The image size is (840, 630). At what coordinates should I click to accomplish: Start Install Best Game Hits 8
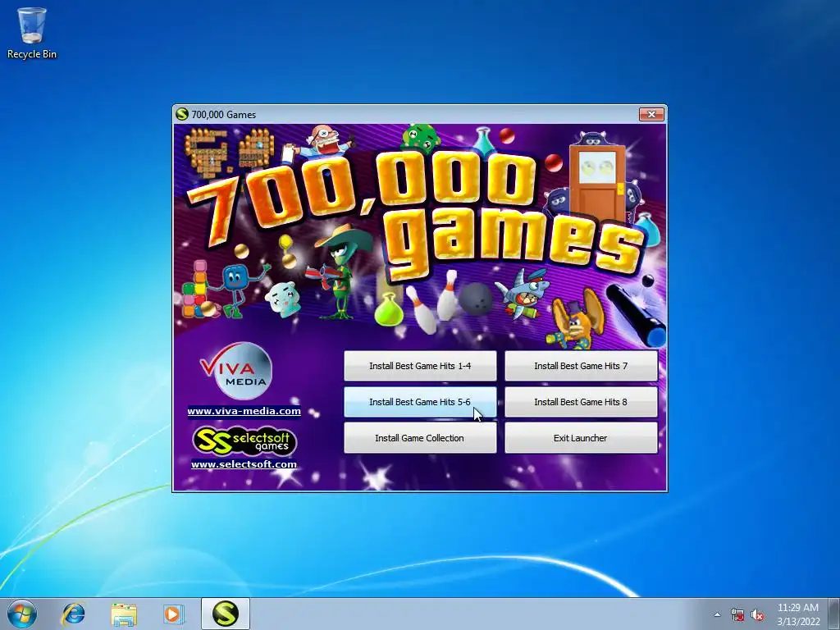[x=581, y=402]
